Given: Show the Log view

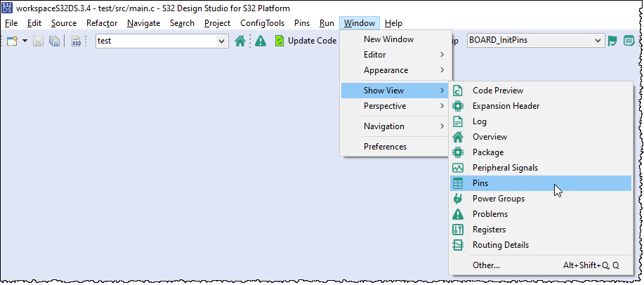Looking at the screenshot, I should [541, 121].
